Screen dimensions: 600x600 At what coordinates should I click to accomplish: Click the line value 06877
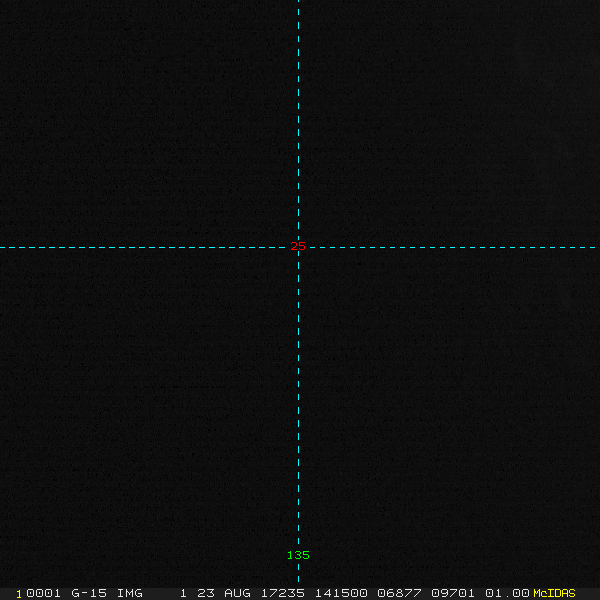pyautogui.click(x=399, y=593)
